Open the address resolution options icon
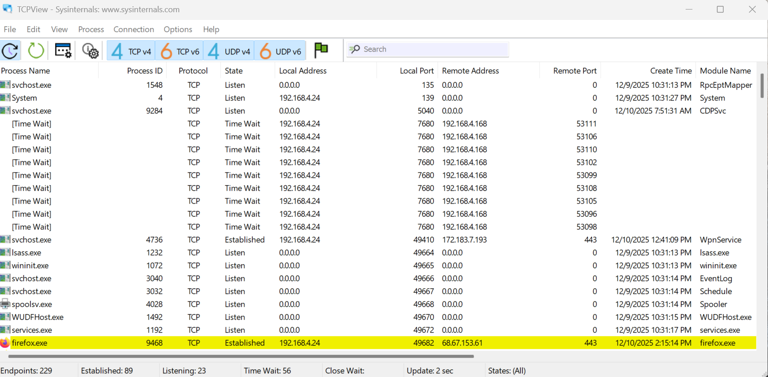Viewport: 768px width, 377px height. (x=63, y=50)
